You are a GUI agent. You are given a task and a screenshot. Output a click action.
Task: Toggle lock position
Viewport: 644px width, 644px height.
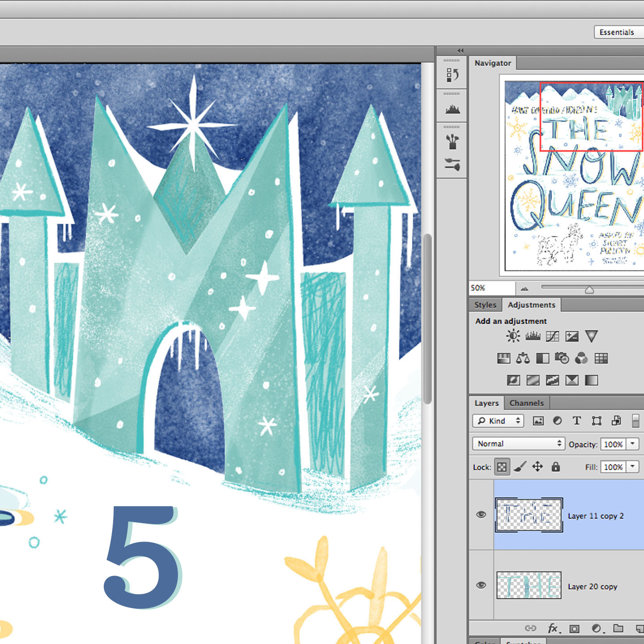pos(538,467)
